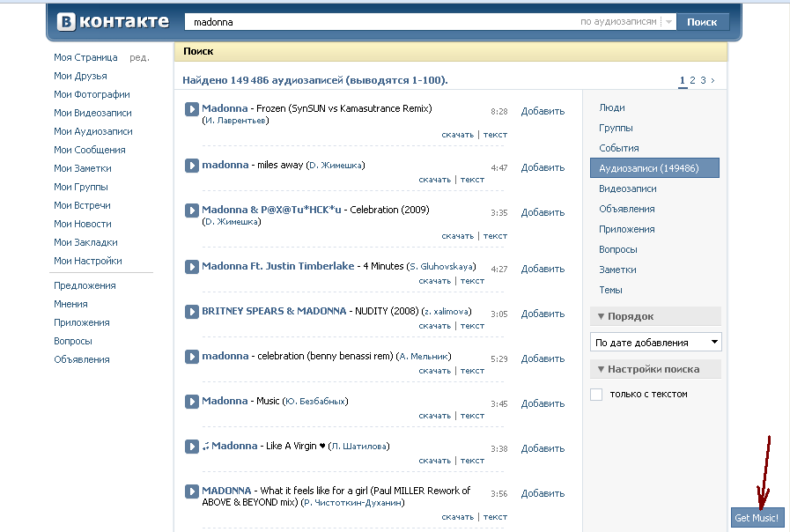Add miles away track via Добавить
The height and width of the screenshot is (532, 790).
tap(543, 167)
